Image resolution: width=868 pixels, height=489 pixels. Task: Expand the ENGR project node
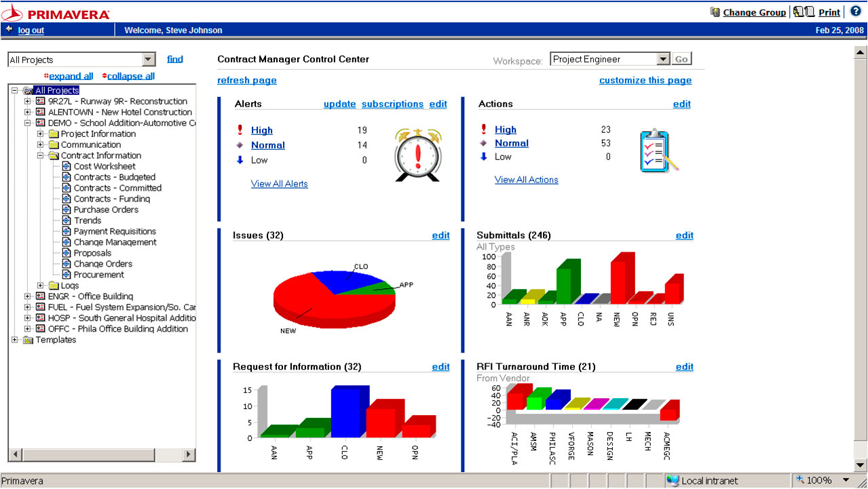tap(28, 296)
